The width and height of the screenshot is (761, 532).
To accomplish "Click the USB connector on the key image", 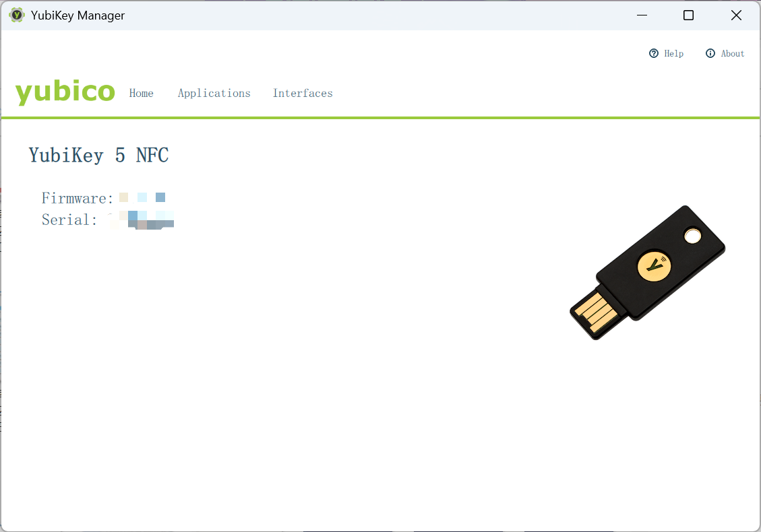I will (x=597, y=312).
